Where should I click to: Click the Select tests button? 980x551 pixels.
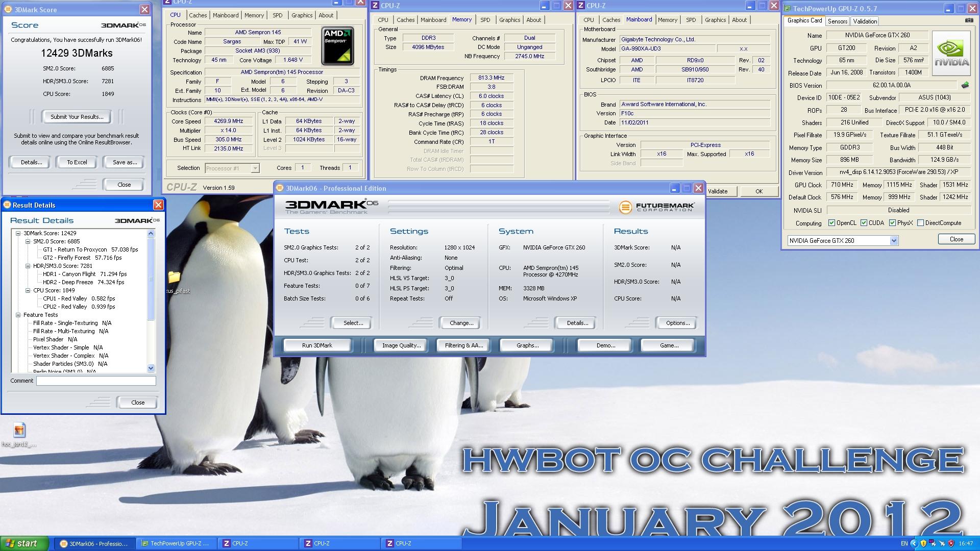click(x=353, y=323)
